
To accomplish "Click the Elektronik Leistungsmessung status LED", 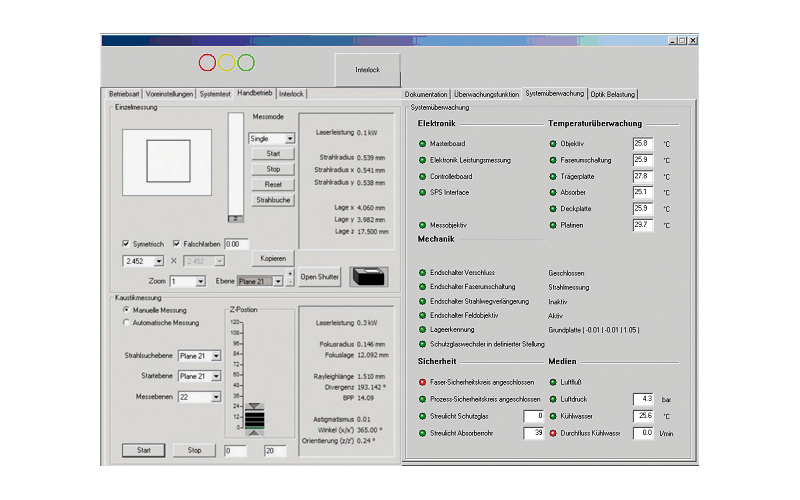I will 422,160.
